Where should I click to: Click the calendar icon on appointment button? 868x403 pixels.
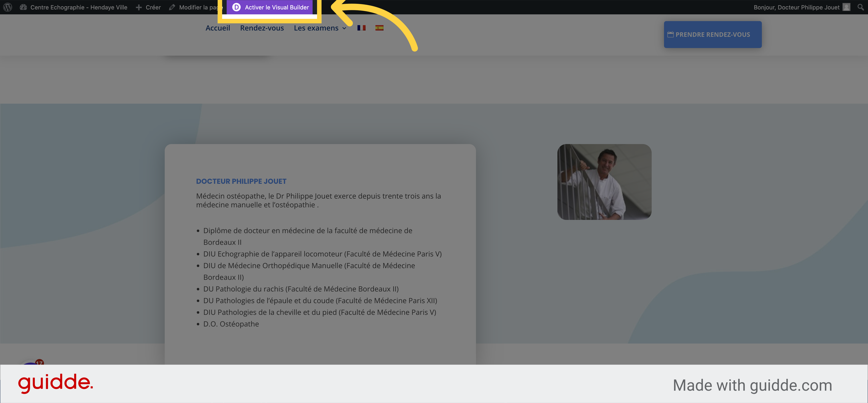tap(670, 34)
